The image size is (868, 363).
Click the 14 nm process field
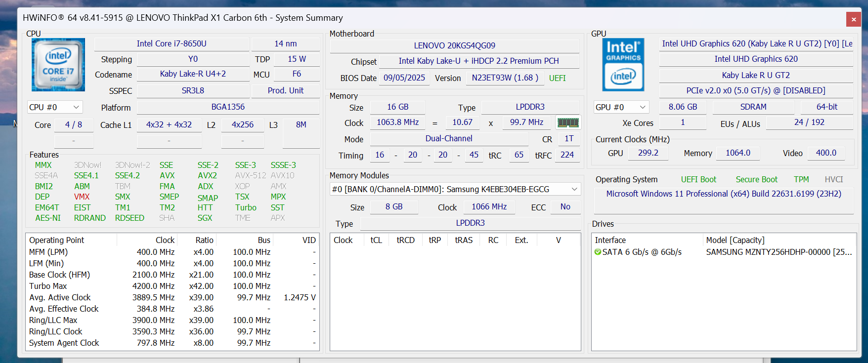[286, 43]
